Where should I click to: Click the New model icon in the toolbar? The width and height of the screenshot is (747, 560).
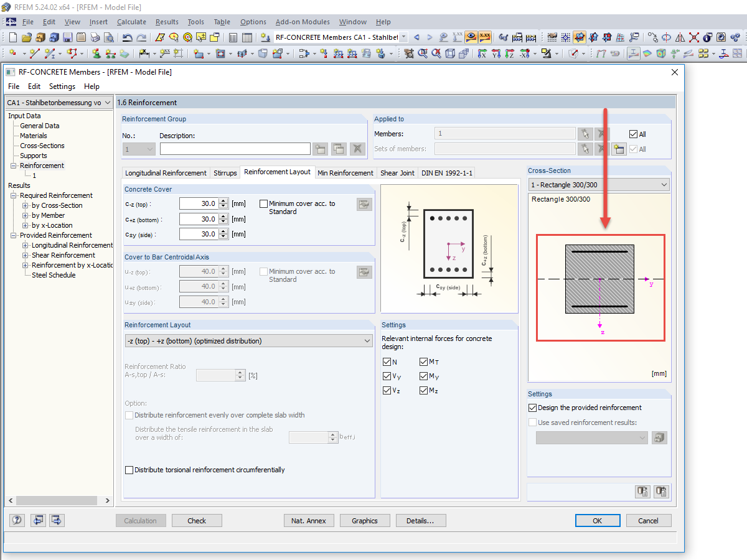point(12,37)
